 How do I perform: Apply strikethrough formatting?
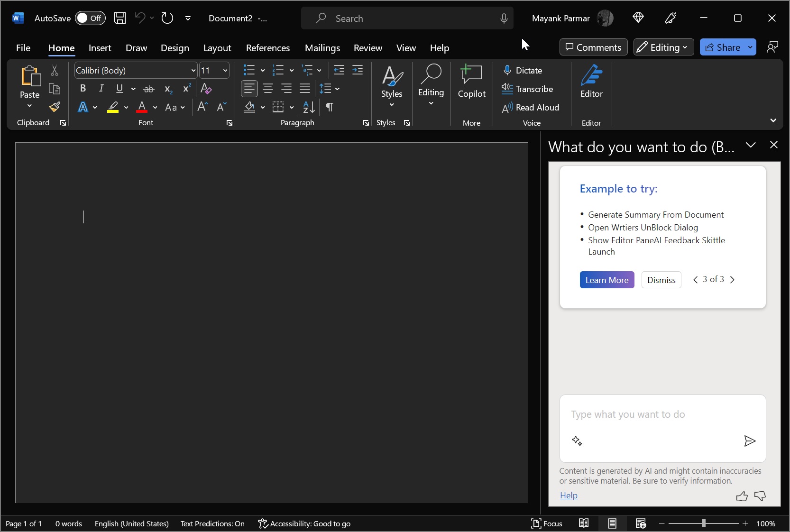point(149,89)
